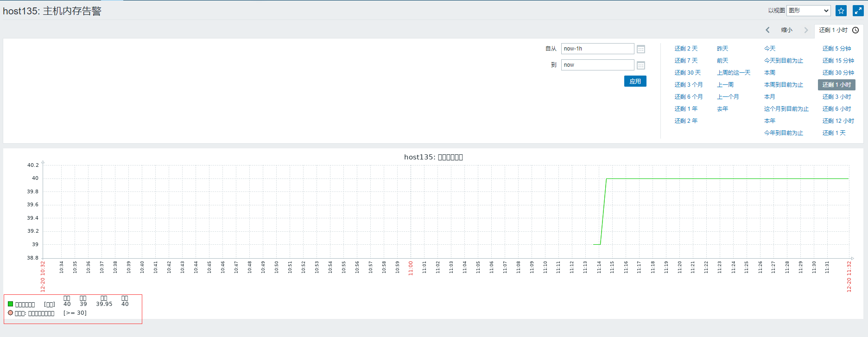
Task: Select 还剩 3 小时 range
Action: [x=836, y=97]
